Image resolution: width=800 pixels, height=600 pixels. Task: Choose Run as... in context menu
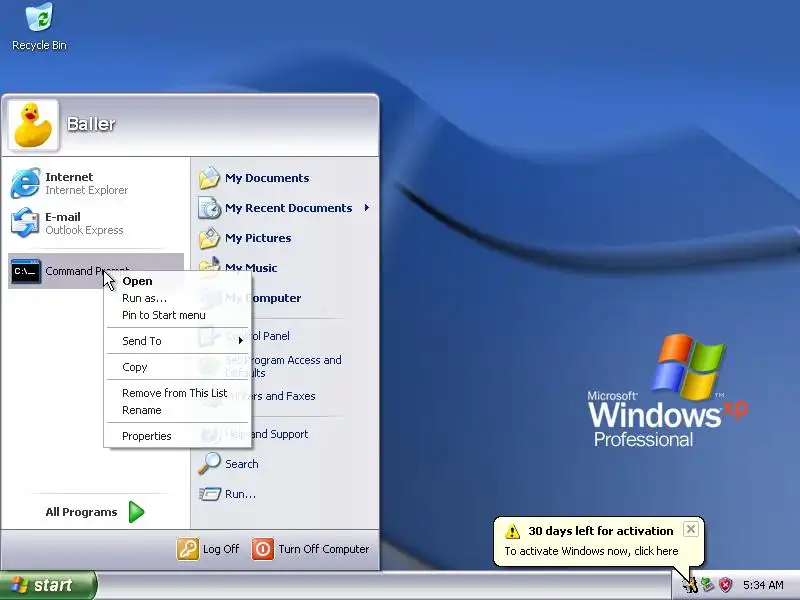pyautogui.click(x=177, y=298)
